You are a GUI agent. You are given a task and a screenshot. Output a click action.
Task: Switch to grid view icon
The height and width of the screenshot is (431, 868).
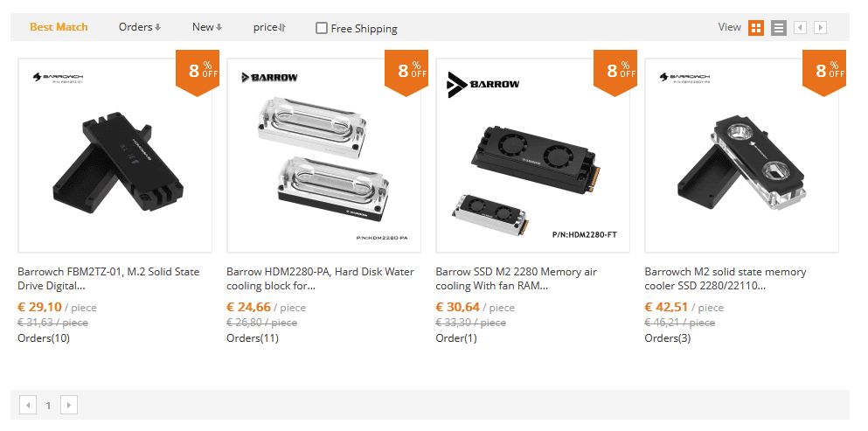pos(755,28)
